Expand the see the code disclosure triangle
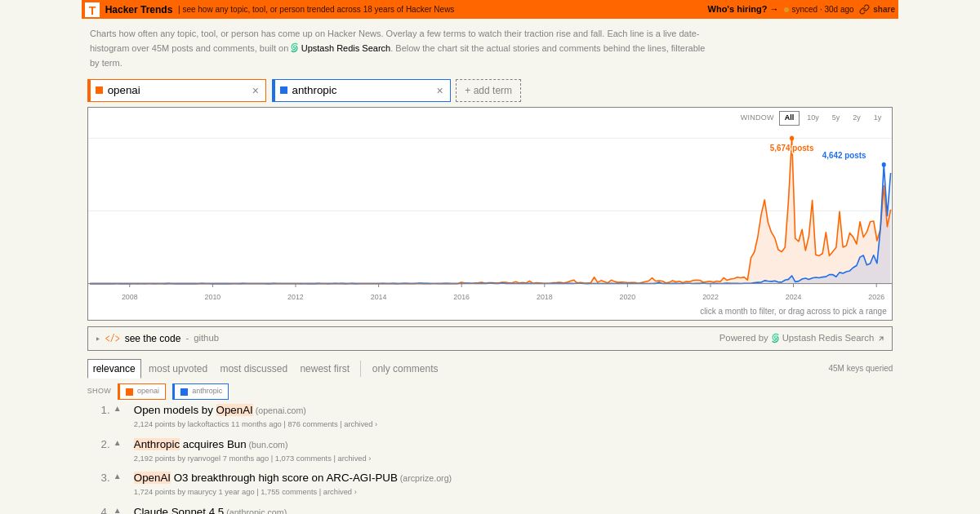The height and width of the screenshot is (514, 980). coord(98,339)
